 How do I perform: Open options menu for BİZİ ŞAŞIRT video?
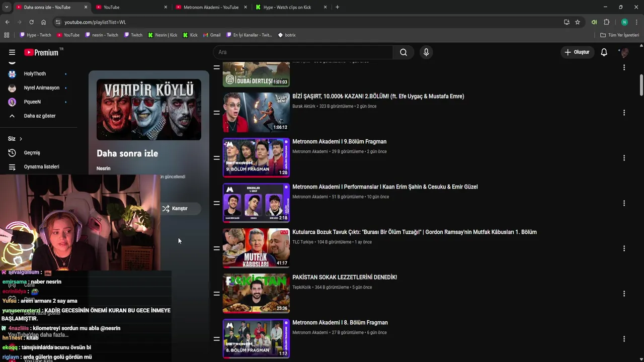[x=624, y=113]
